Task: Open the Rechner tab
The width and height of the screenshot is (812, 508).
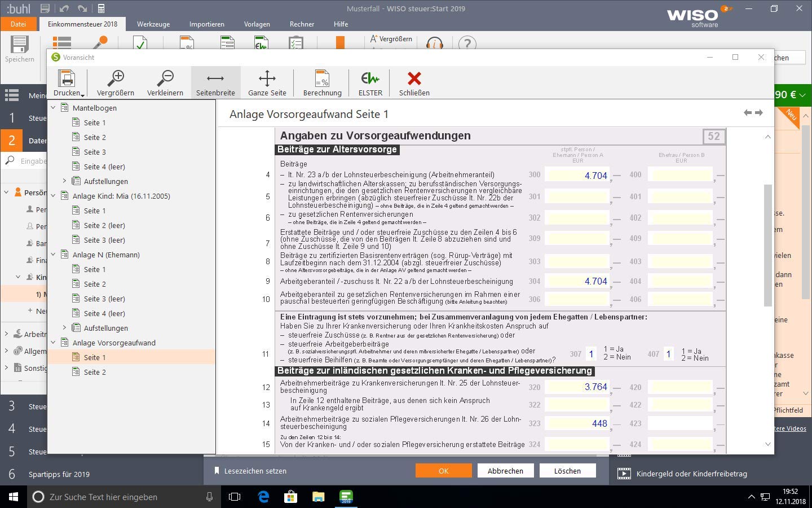Action: click(x=302, y=24)
